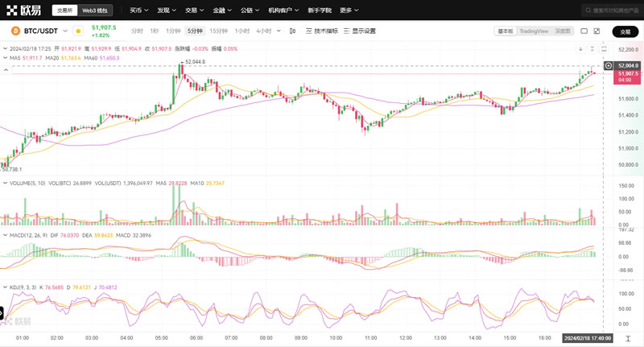Screen dimensions: 644x347
Task: Click the down-arrow chart tool icon
Action: pos(580,49)
